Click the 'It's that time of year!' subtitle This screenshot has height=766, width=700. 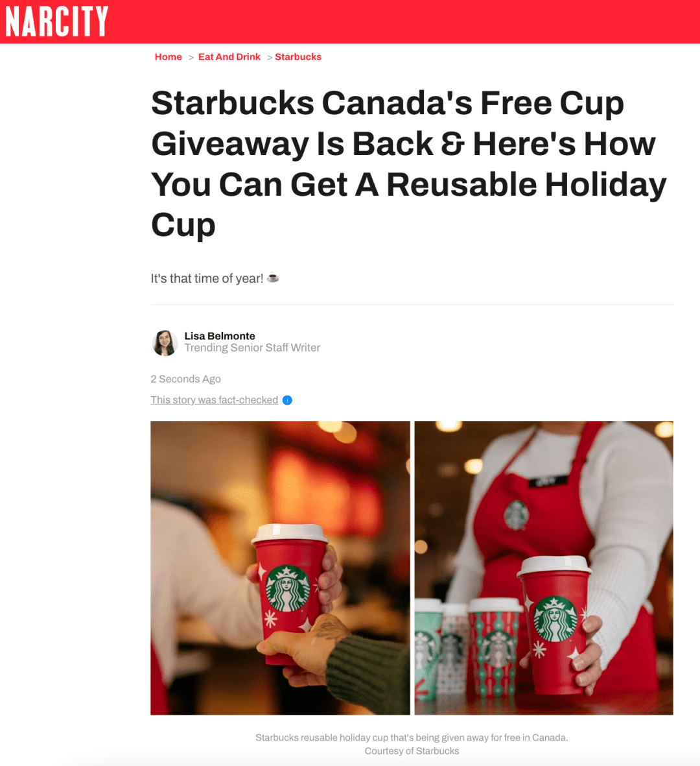point(207,278)
